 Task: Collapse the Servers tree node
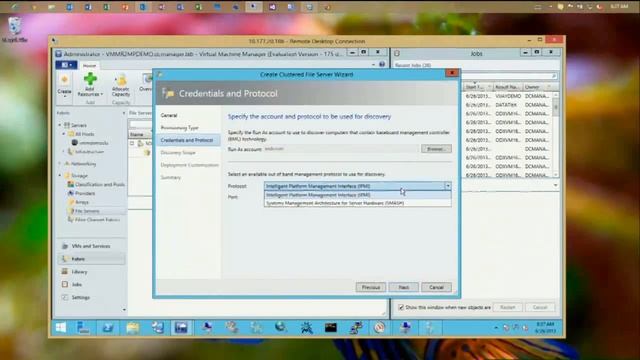coord(60,125)
